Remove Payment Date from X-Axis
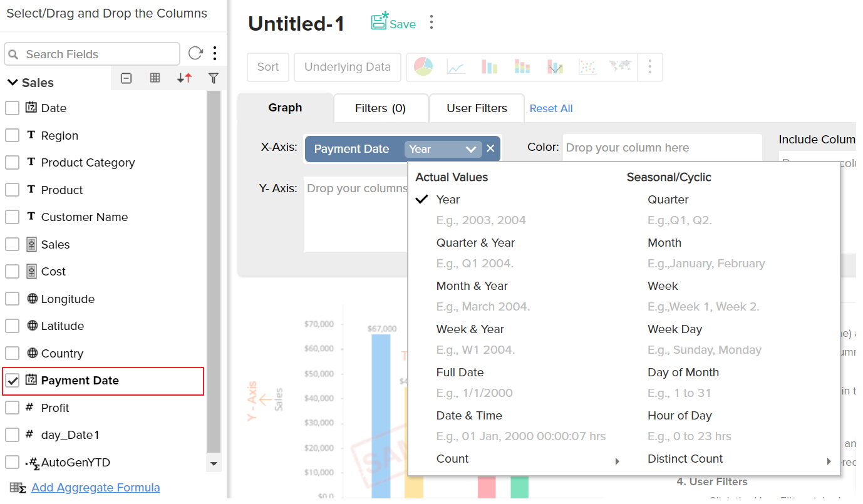The width and height of the screenshot is (863, 504). 490,149
